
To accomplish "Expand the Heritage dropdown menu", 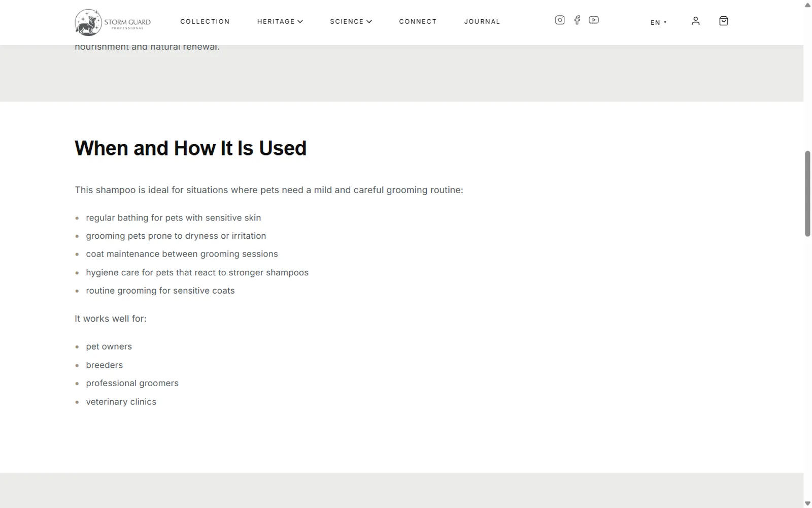I will [x=280, y=21].
